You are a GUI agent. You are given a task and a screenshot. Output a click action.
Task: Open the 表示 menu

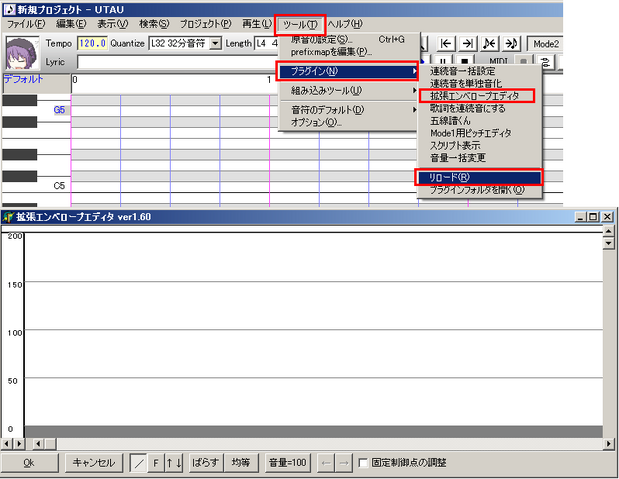coord(113,24)
